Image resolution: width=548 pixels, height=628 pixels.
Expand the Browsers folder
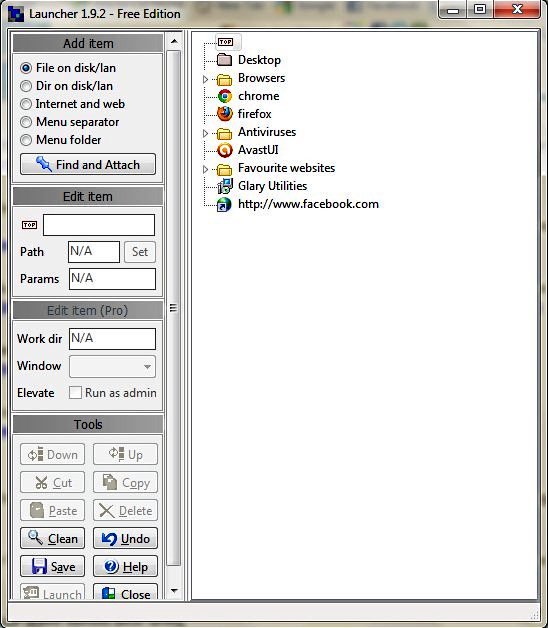[x=206, y=79]
